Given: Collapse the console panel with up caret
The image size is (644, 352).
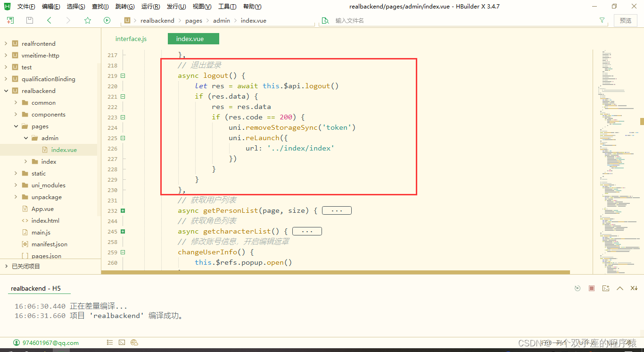Looking at the screenshot, I should click(x=620, y=288).
